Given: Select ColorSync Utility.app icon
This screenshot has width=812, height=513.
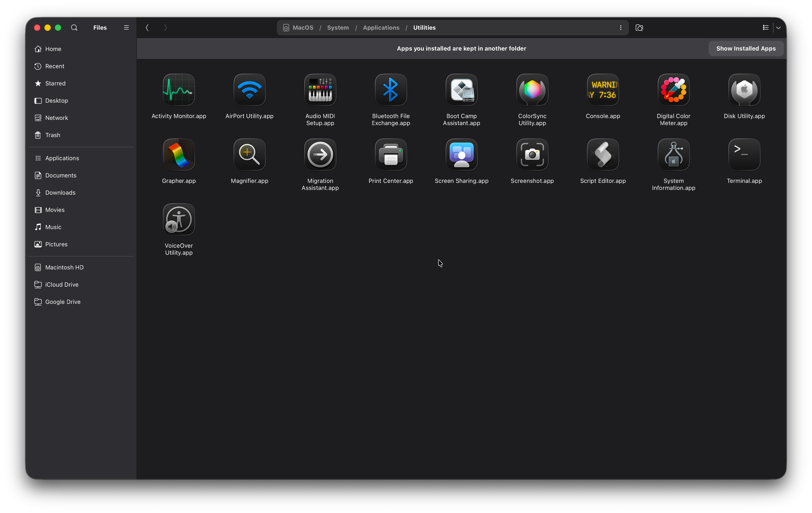Looking at the screenshot, I should click(x=532, y=90).
